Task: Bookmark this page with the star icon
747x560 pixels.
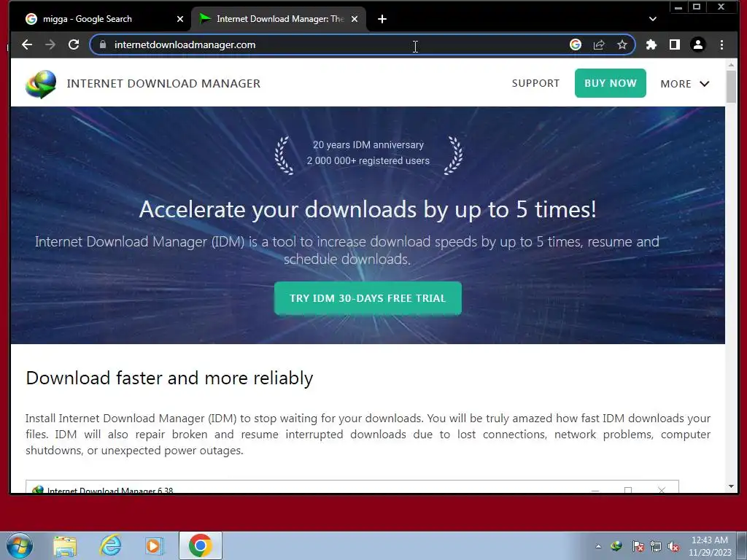Action: point(622,44)
